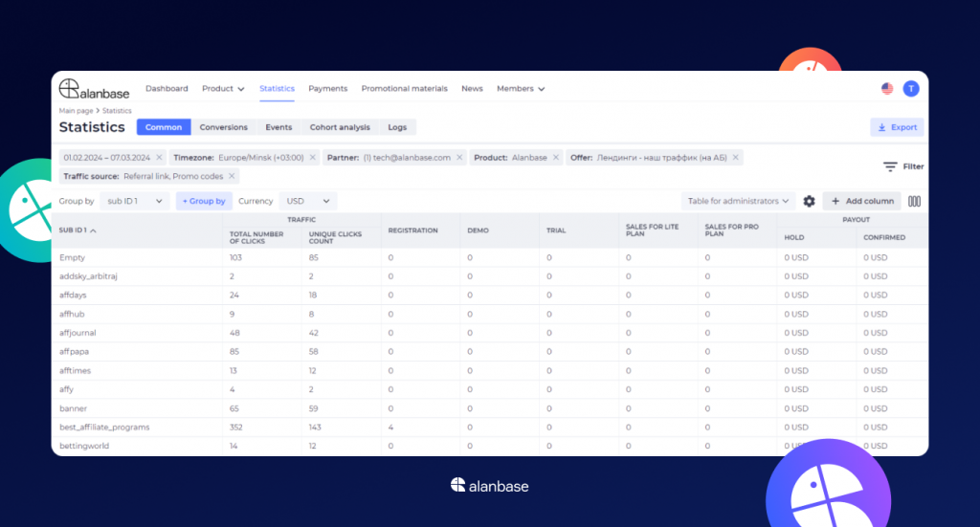Open the Product menu in navigation
980x527 pixels.
tap(223, 89)
